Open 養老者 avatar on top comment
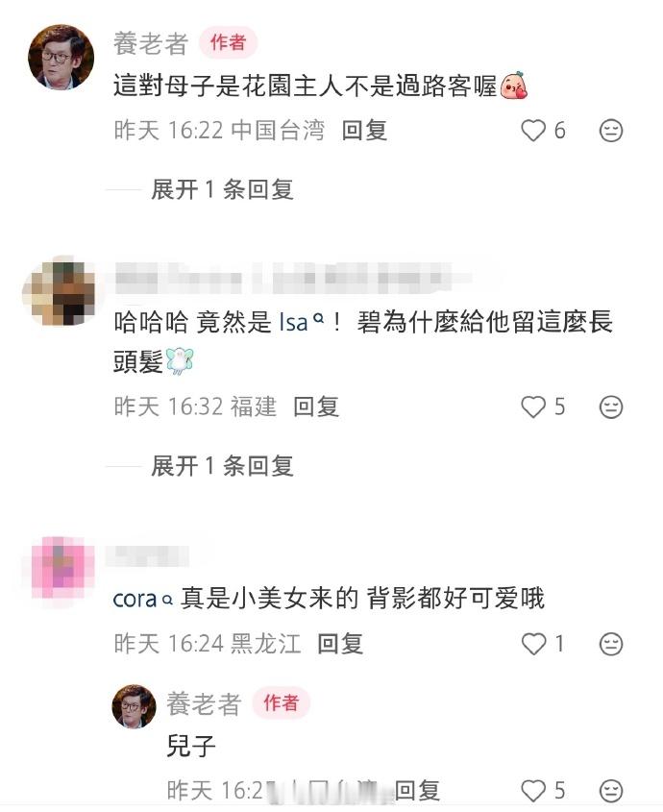 [61, 57]
